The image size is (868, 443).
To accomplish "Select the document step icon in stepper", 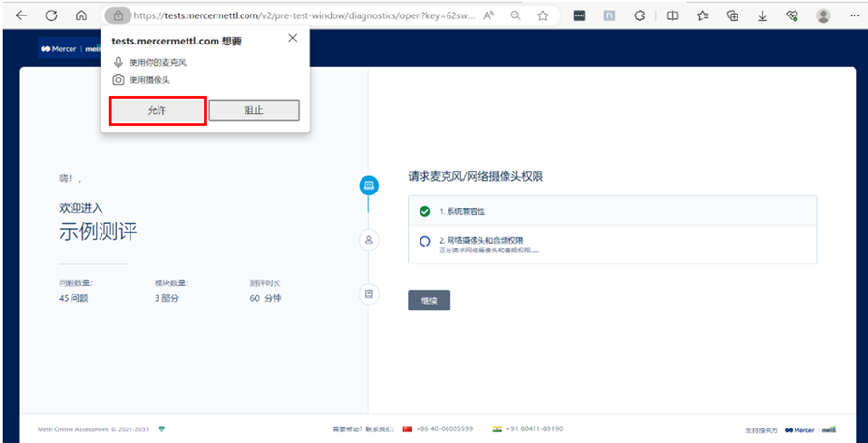I will coord(368,293).
